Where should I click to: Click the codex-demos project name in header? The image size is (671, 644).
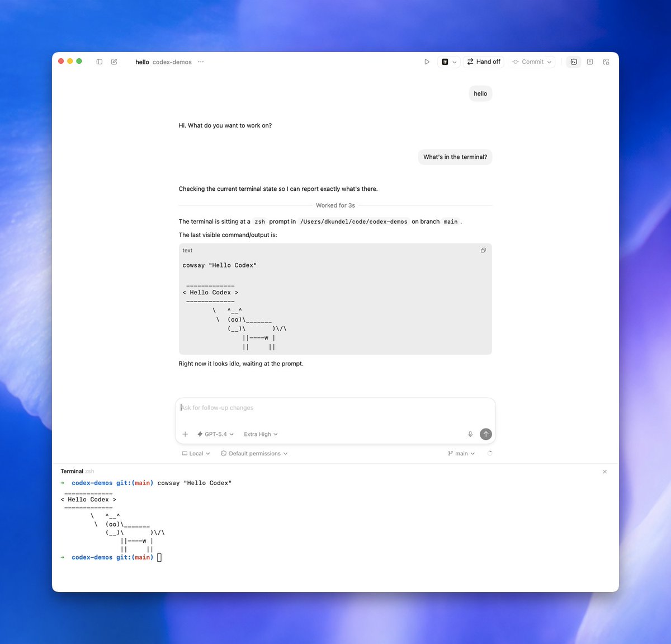(172, 62)
